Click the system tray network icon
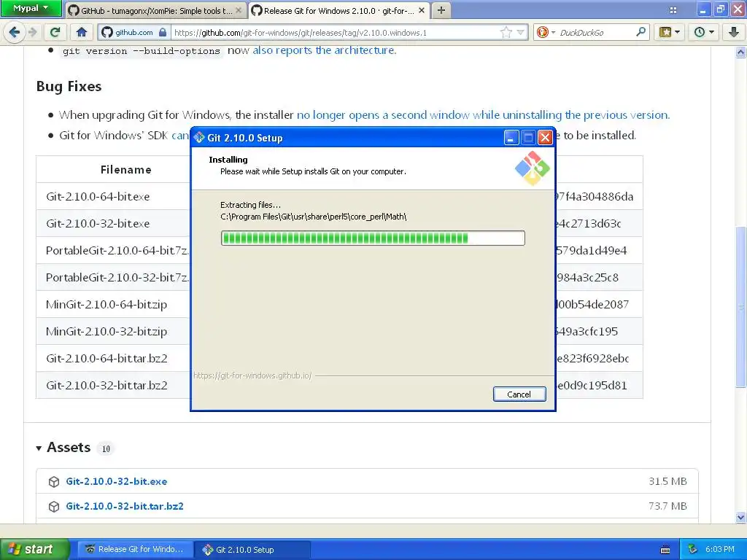 693,549
